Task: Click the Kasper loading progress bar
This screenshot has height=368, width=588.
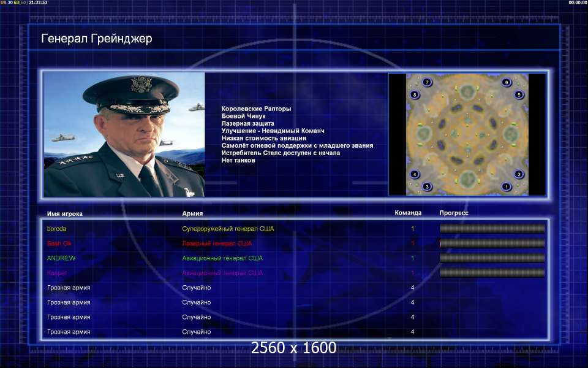Action: (492, 272)
